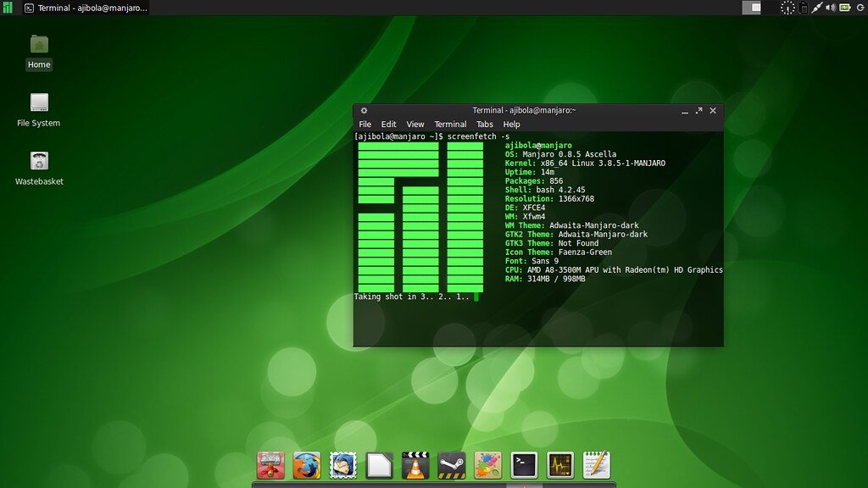Select the Terminal taskbar window button
The image size is (868, 488).
[x=85, y=8]
